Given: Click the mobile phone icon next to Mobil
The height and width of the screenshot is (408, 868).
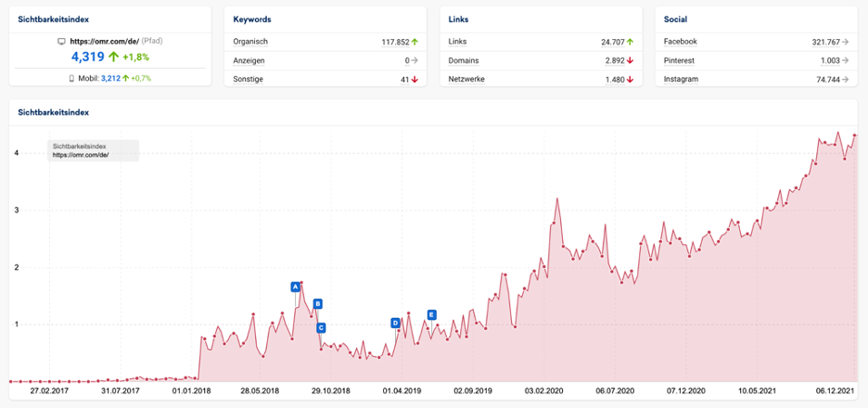Looking at the screenshot, I should point(71,78).
